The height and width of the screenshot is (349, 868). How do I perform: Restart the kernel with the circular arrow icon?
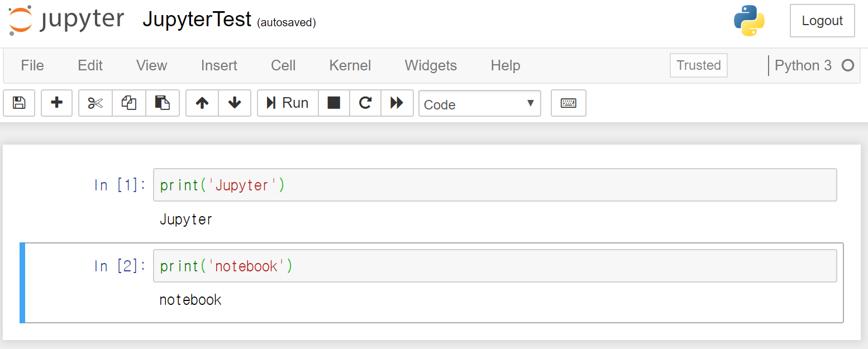365,103
